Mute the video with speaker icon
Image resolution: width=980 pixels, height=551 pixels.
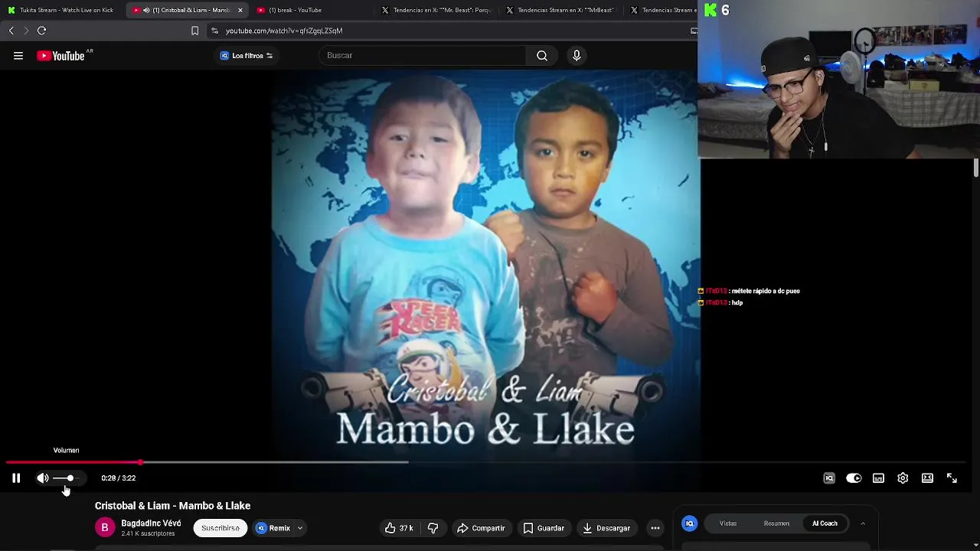click(x=43, y=478)
